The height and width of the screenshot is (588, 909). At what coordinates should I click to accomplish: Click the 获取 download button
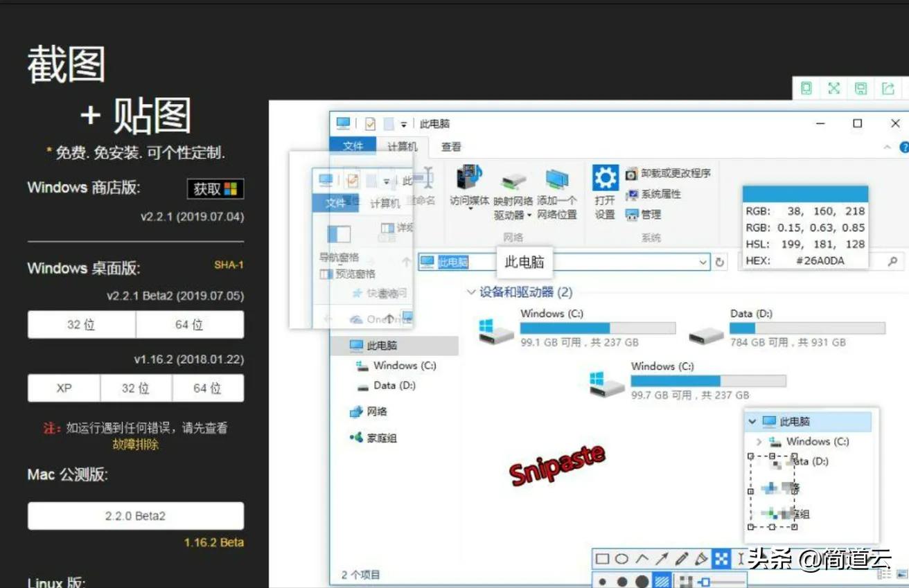(x=215, y=188)
